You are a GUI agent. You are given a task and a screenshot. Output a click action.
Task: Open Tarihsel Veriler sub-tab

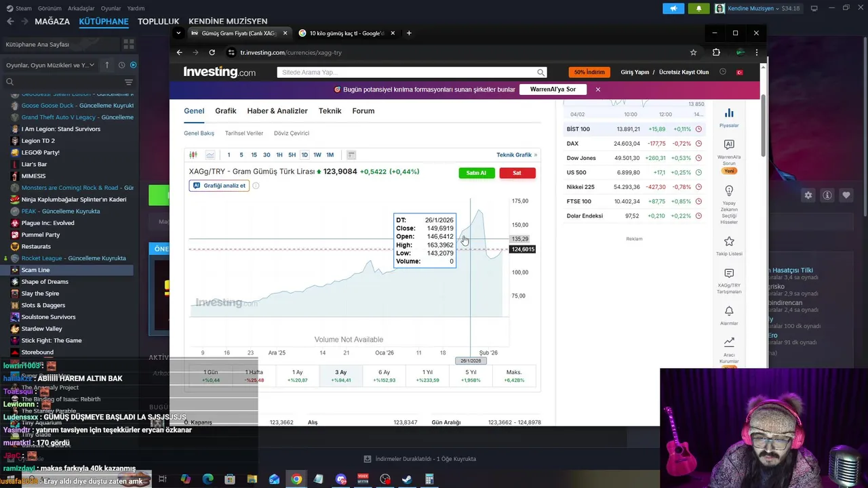[244, 134]
